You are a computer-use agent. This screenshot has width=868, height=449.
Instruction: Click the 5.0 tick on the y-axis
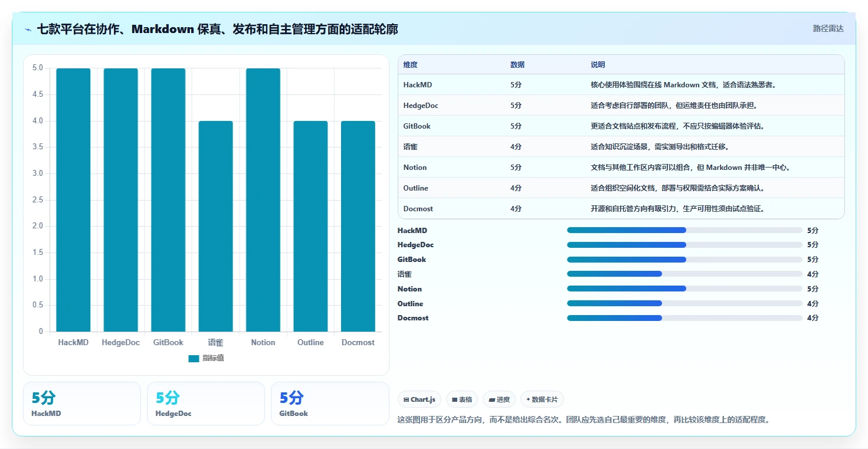pyautogui.click(x=37, y=68)
